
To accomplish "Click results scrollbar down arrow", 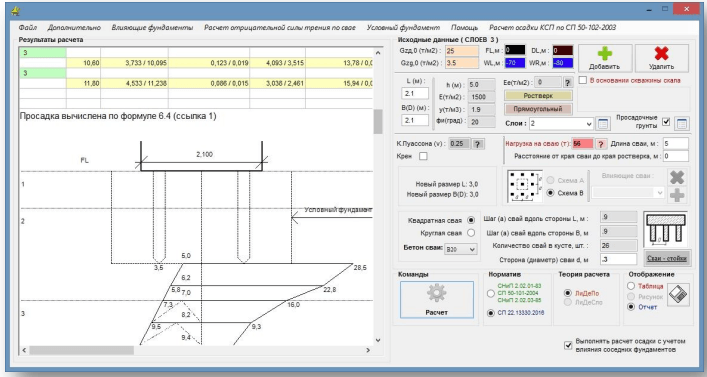I will [x=378, y=340].
